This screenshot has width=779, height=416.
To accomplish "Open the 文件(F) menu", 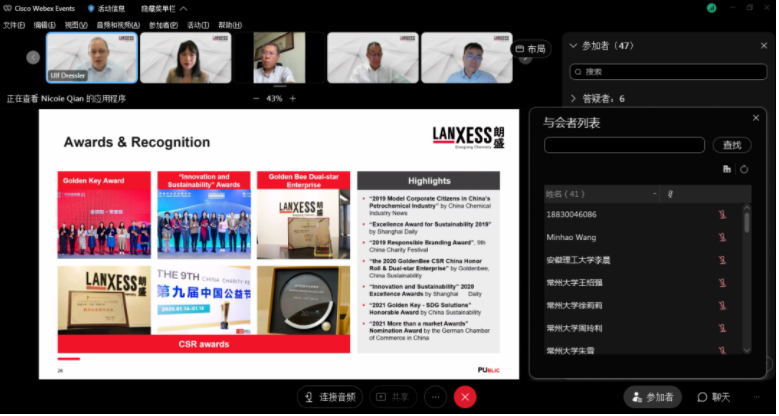I will pyautogui.click(x=14, y=25).
